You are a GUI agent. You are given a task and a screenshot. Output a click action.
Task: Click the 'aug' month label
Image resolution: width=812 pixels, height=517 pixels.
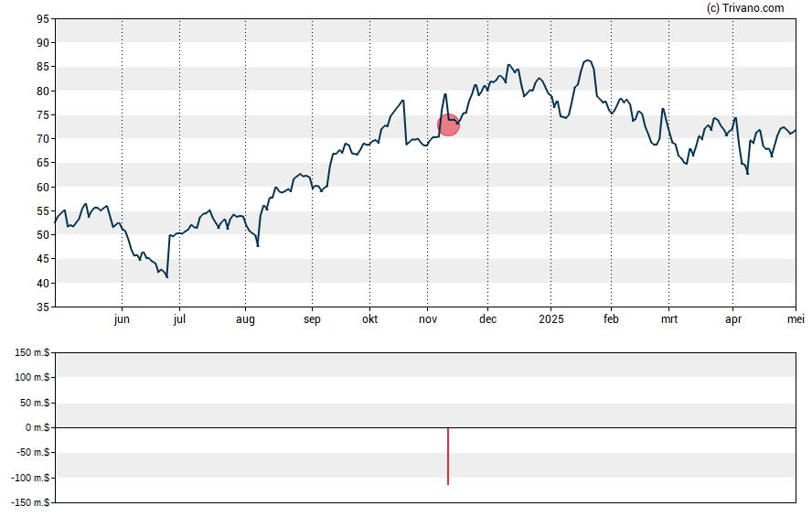[x=245, y=319]
